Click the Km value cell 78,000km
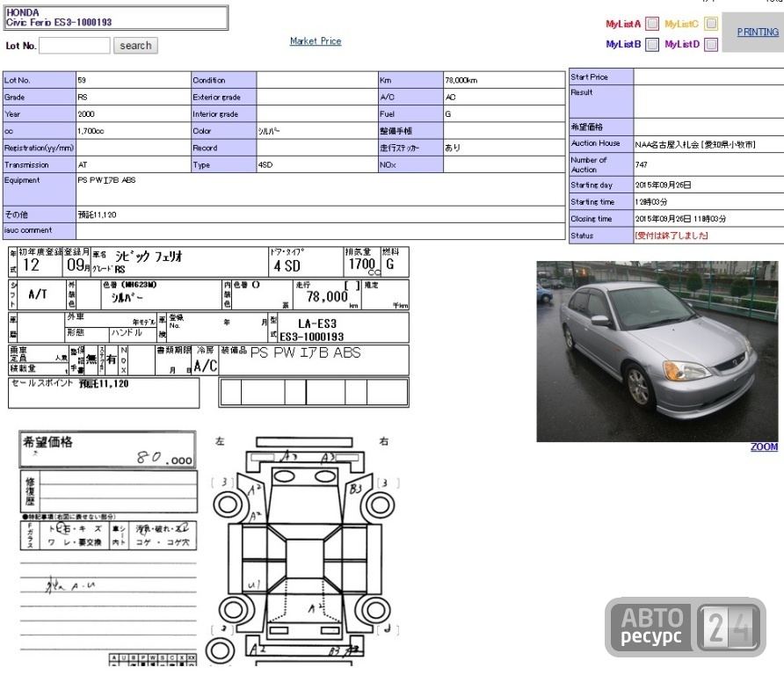Screen dimensions: 784x675 (504, 80)
